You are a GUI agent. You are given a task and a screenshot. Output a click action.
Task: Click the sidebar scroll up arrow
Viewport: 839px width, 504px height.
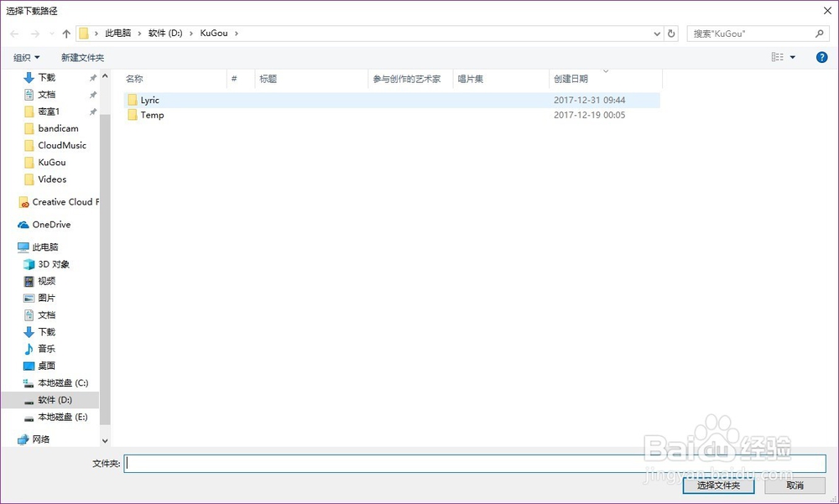105,76
